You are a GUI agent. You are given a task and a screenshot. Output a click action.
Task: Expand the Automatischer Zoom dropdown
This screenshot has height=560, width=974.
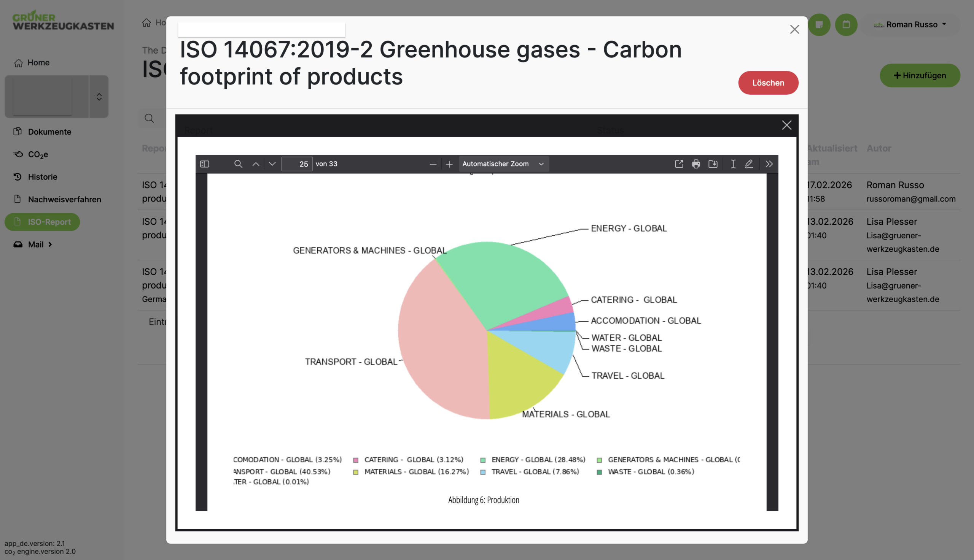click(x=503, y=163)
